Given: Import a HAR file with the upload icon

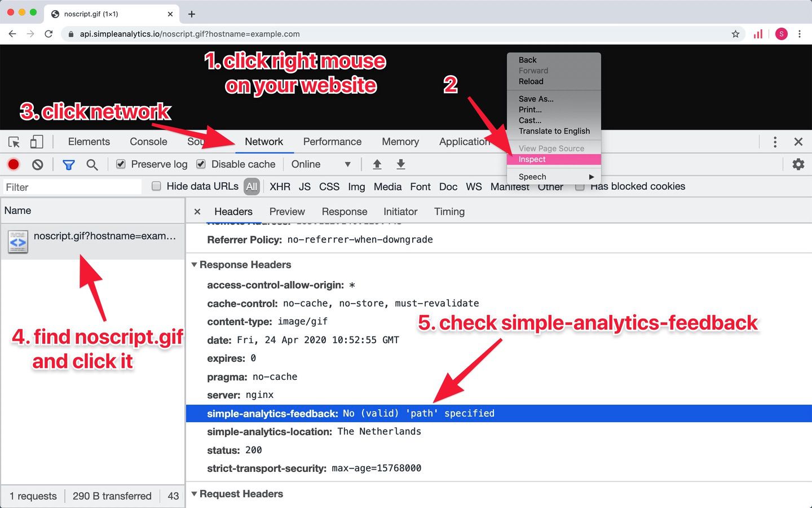Looking at the screenshot, I should click(377, 164).
